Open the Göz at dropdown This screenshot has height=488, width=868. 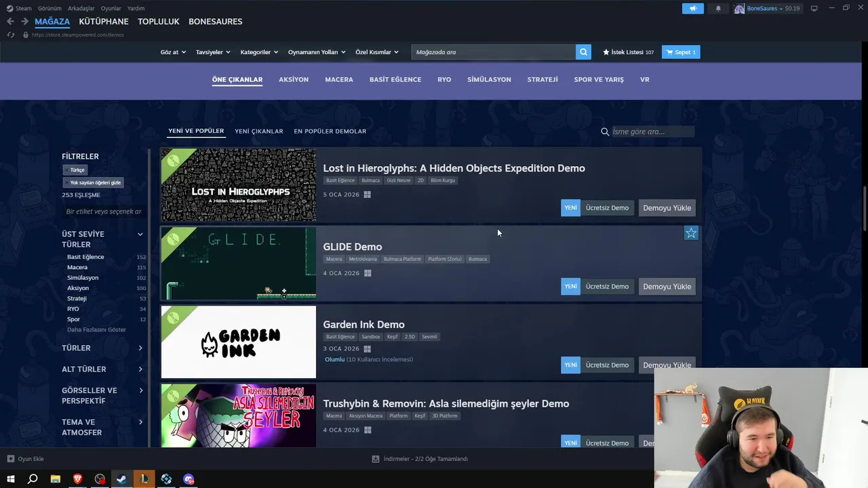coord(173,52)
